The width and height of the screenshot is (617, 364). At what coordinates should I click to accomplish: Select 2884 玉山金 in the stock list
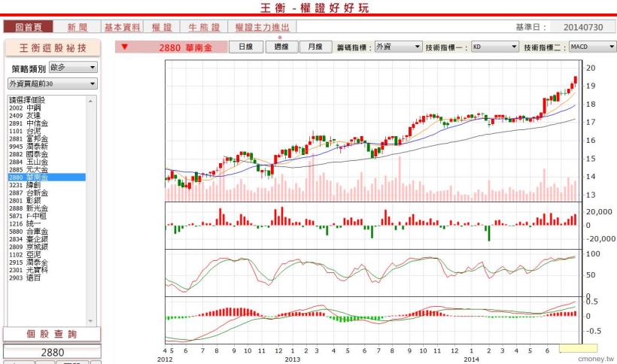47,162
